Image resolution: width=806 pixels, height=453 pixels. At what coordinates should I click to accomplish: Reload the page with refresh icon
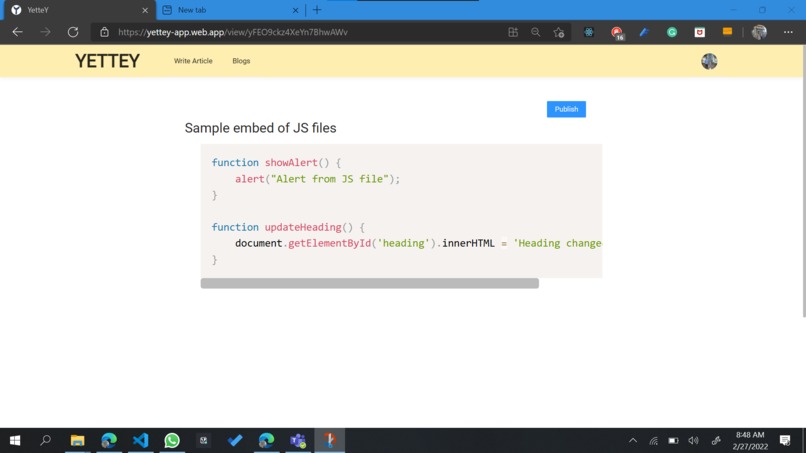(73, 32)
